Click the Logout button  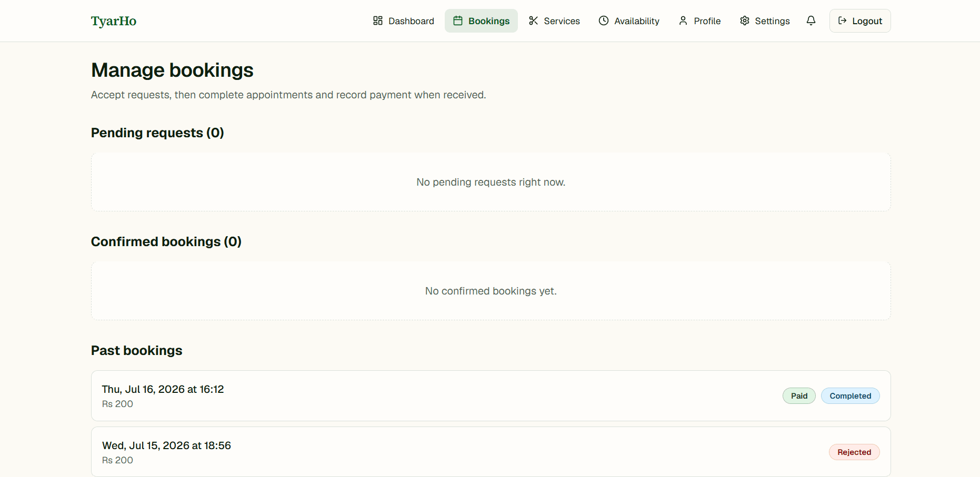(x=860, y=21)
